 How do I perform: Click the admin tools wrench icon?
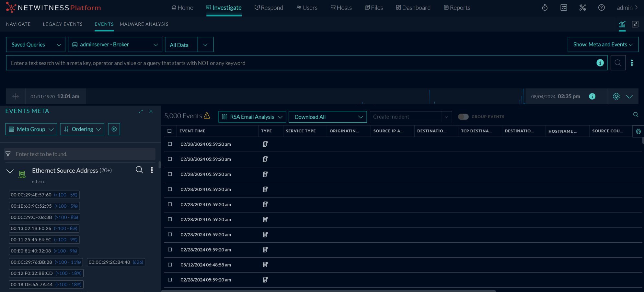[x=582, y=7]
